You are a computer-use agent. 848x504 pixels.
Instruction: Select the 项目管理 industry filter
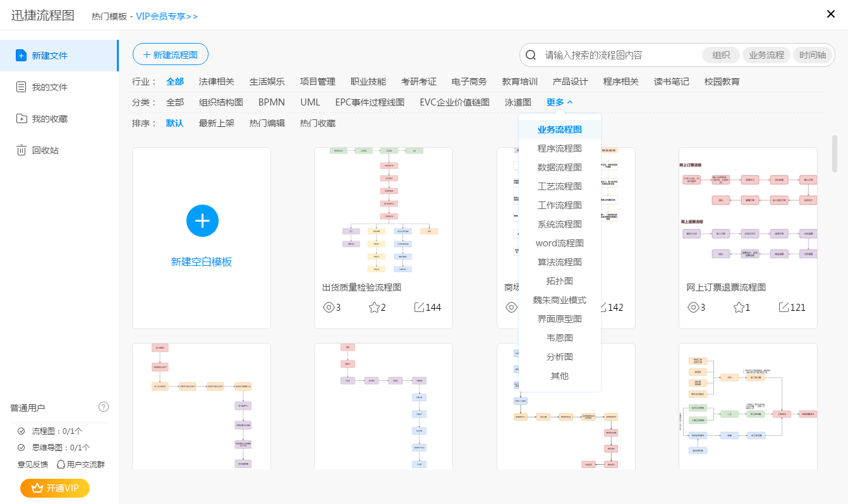318,81
